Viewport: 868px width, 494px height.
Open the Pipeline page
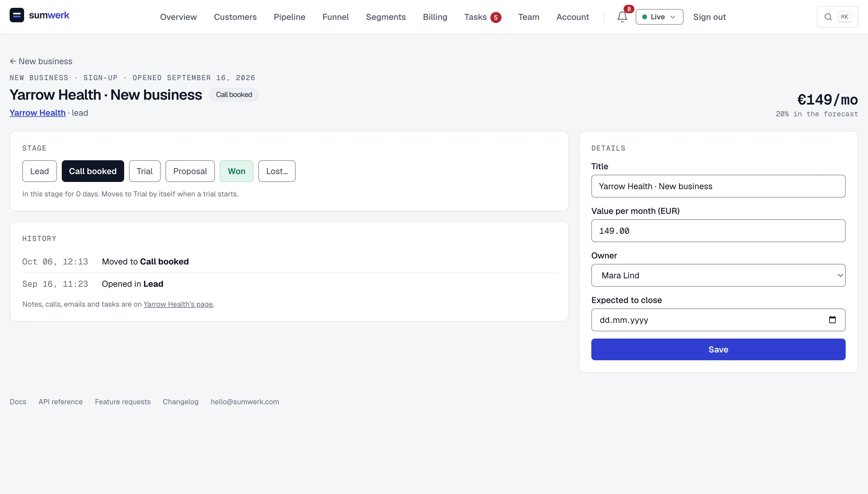[290, 17]
